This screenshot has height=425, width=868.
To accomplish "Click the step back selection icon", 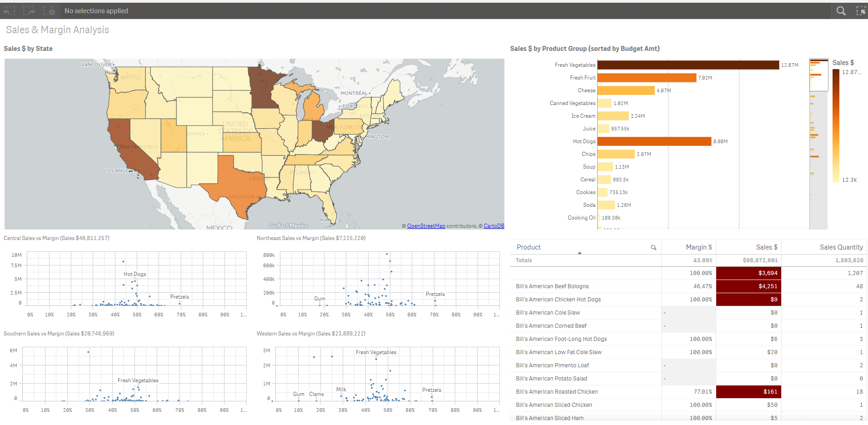I will 9,11.
